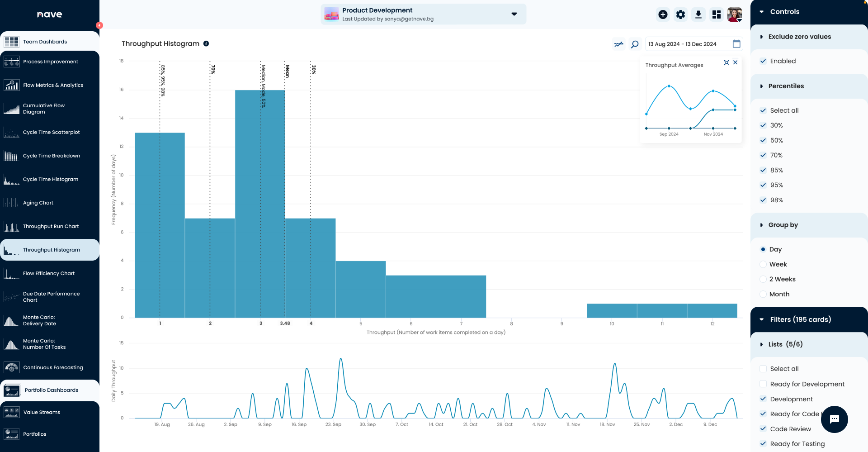Image resolution: width=868 pixels, height=452 pixels.
Task: Open Continuous Forecasting
Action: coord(53,367)
